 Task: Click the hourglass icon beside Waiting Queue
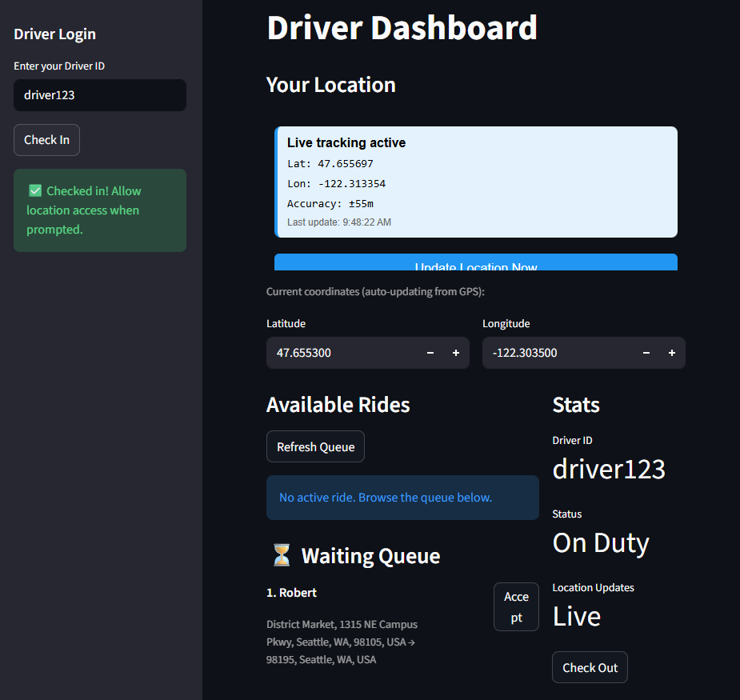[282, 555]
